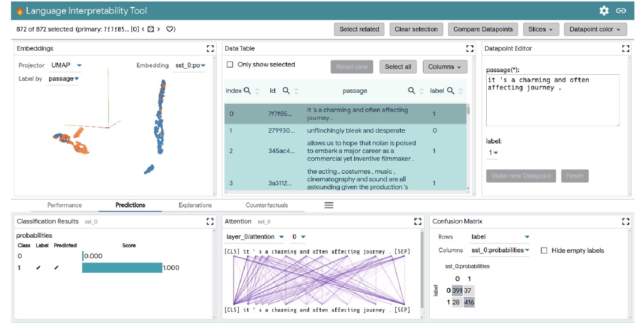Select row with id 345ac4...
The image size is (644, 323).
coord(345,151)
